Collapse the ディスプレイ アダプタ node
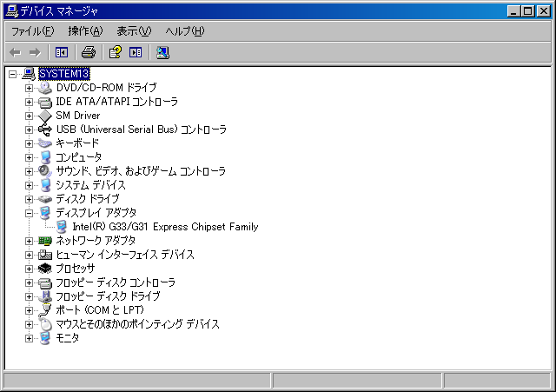This screenshot has width=556, height=392. (x=29, y=213)
